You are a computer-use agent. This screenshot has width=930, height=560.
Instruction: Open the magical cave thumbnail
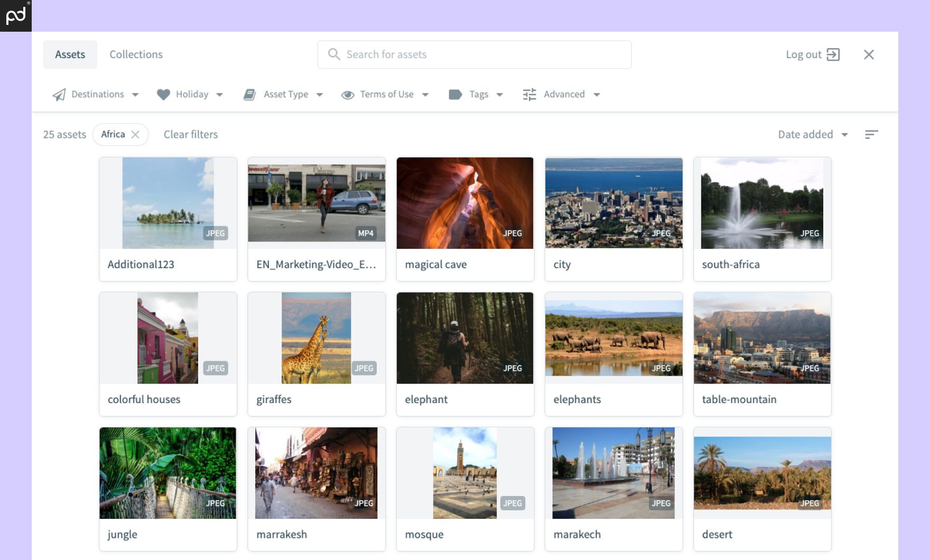pos(464,203)
